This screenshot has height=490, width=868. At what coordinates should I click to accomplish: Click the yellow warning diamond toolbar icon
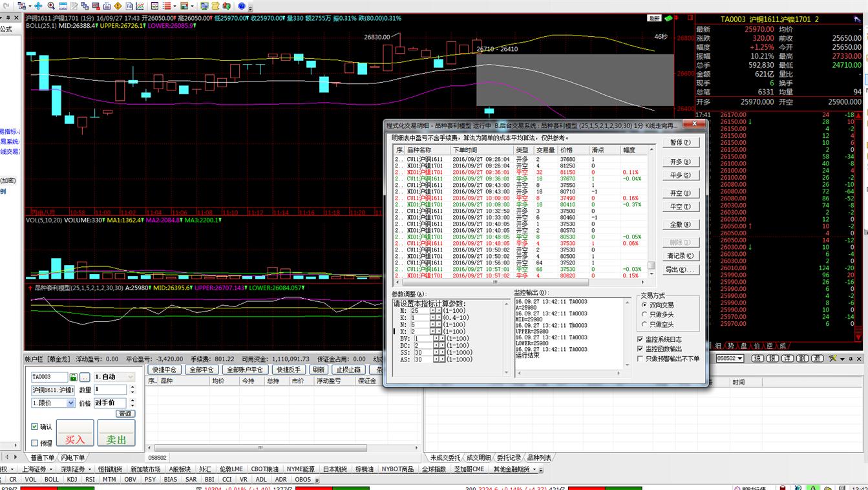pos(118,6)
